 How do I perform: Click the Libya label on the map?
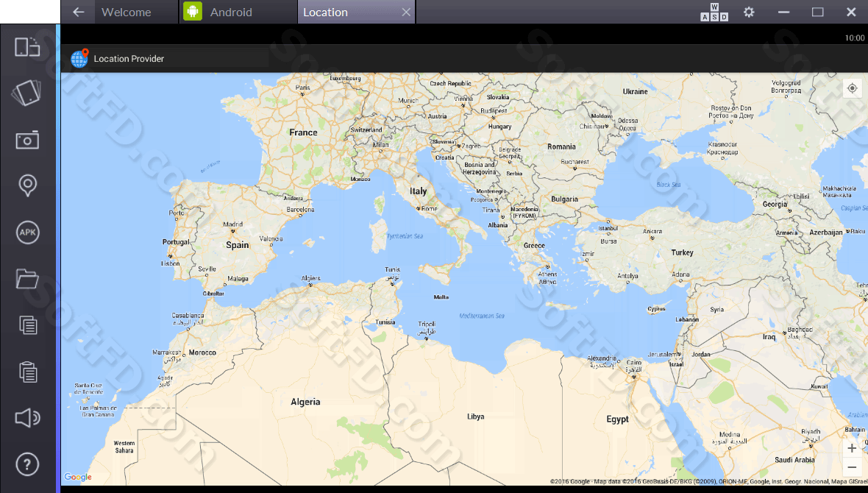click(x=475, y=416)
